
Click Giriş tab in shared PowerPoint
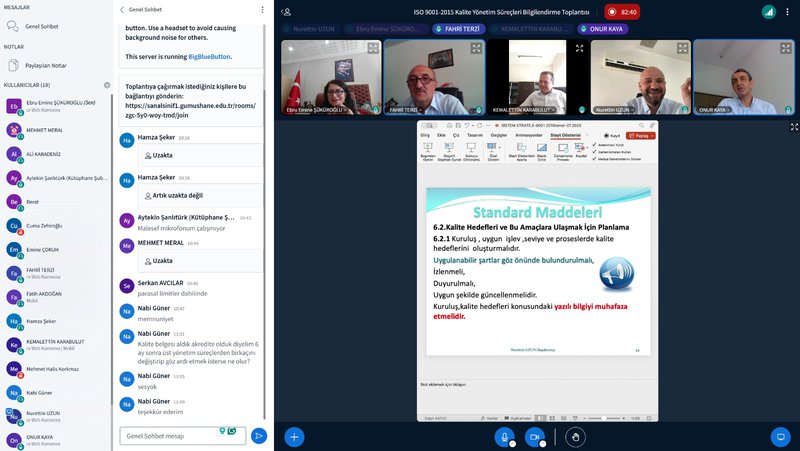pos(424,135)
